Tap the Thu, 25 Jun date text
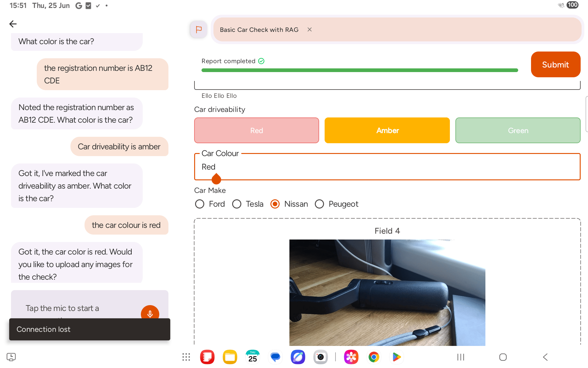 [x=51, y=6]
